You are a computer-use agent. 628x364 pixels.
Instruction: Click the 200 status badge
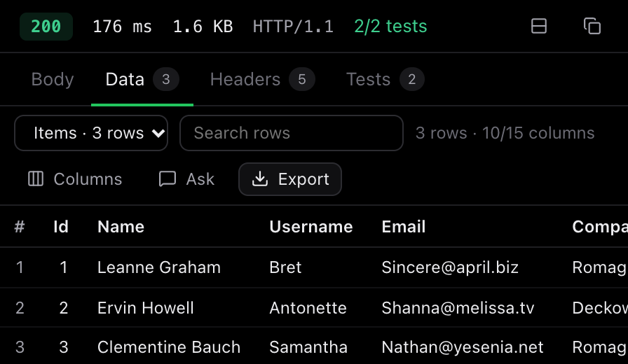click(46, 27)
